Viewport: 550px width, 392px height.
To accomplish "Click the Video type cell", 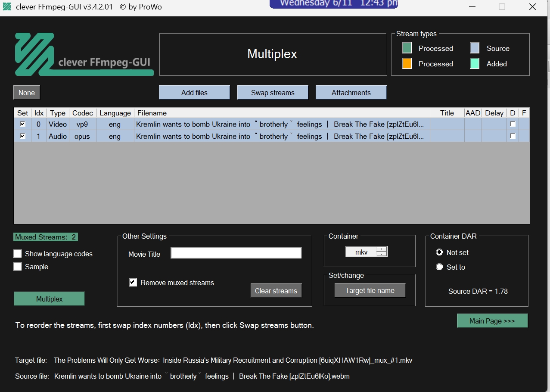I will click(58, 124).
